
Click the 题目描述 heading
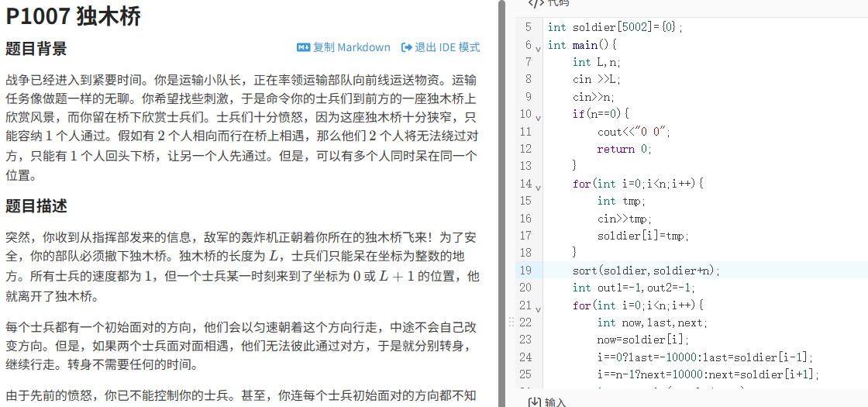[x=36, y=206]
